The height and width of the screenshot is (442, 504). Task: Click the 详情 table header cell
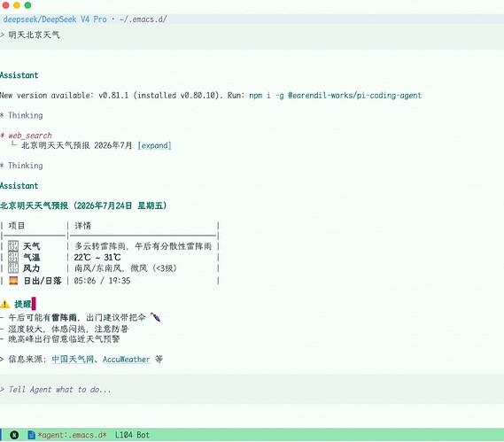point(83,226)
